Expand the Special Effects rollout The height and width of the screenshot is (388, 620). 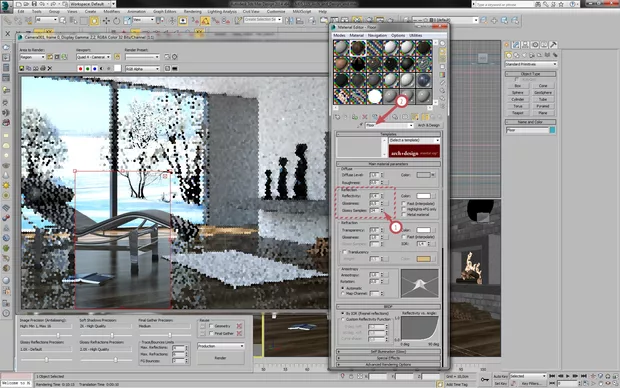coord(388,358)
